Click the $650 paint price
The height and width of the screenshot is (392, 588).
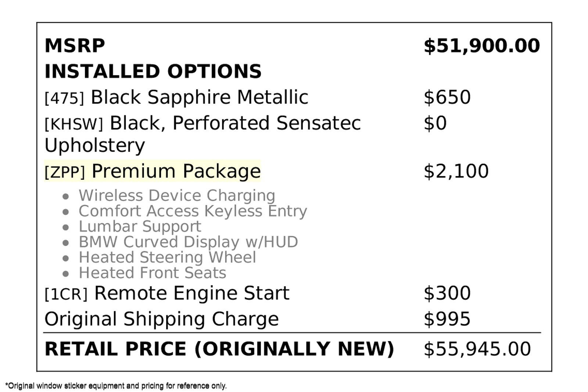click(447, 97)
